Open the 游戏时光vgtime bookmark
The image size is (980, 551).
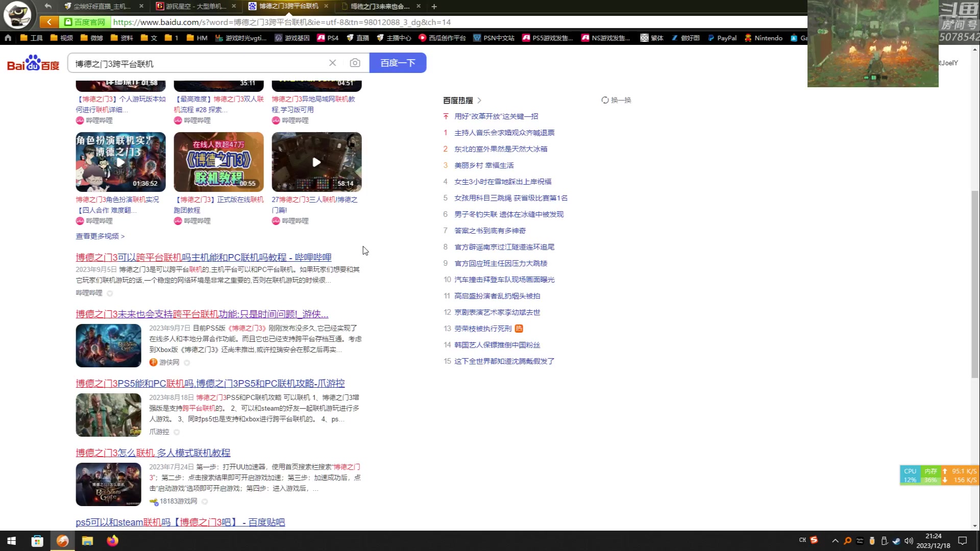point(241,38)
